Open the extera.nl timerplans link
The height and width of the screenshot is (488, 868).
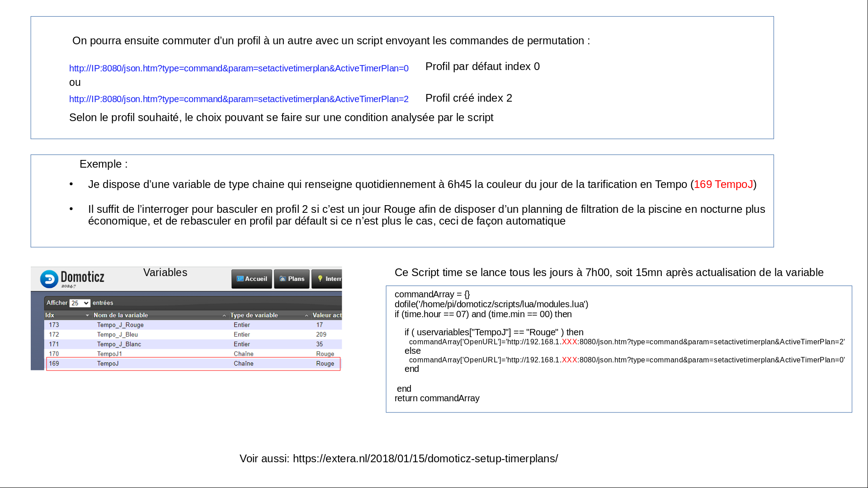point(425,459)
